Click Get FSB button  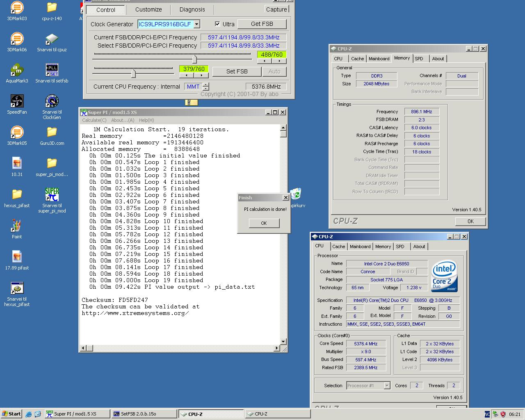pyautogui.click(x=262, y=24)
